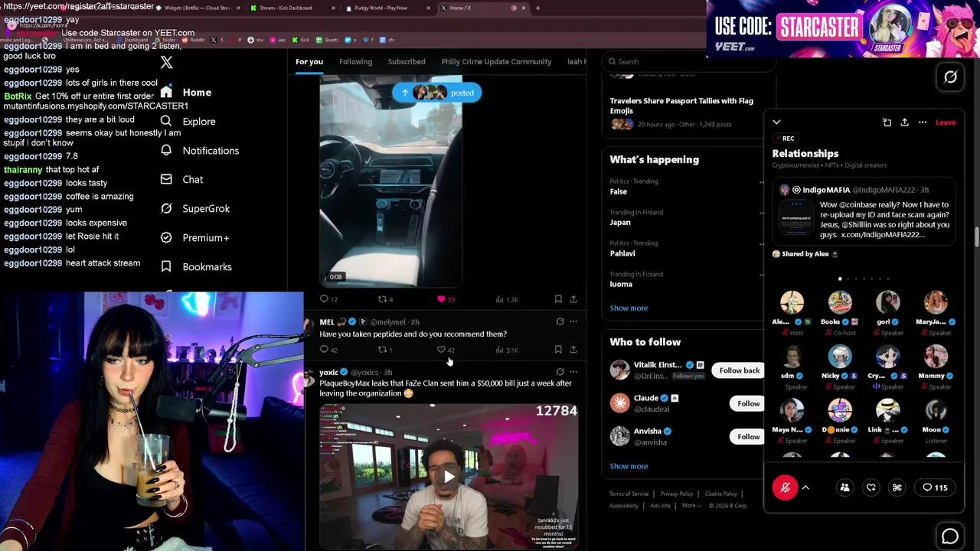Click the X logo above Home
The height and width of the screenshot is (551, 980).
pos(166,63)
